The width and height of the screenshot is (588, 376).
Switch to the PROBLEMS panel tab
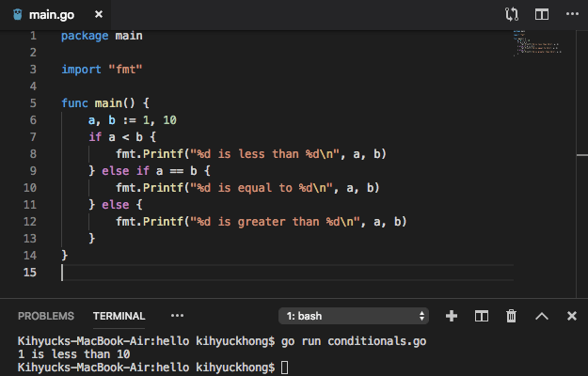46,316
